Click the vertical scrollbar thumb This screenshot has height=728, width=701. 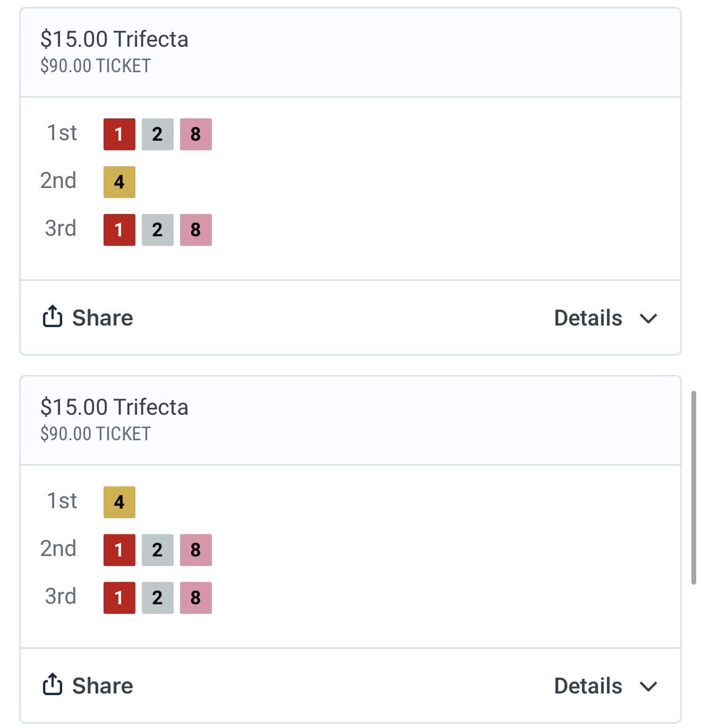pos(694,488)
